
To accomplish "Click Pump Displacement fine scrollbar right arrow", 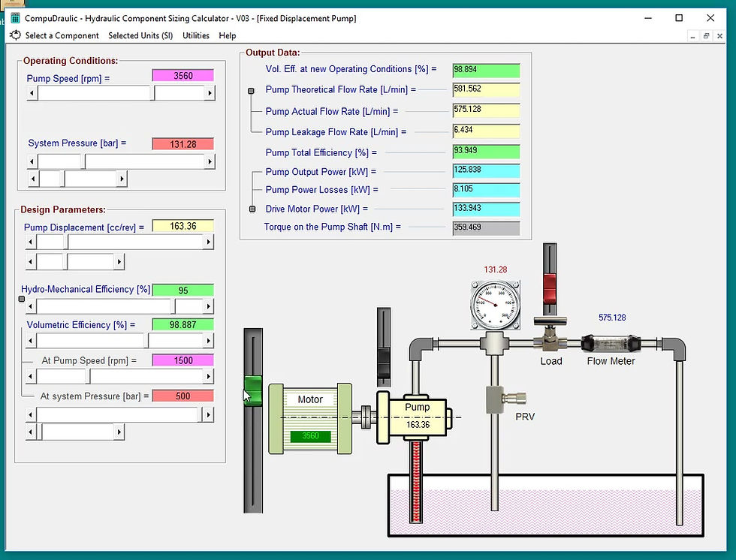I will pyautogui.click(x=119, y=261).
